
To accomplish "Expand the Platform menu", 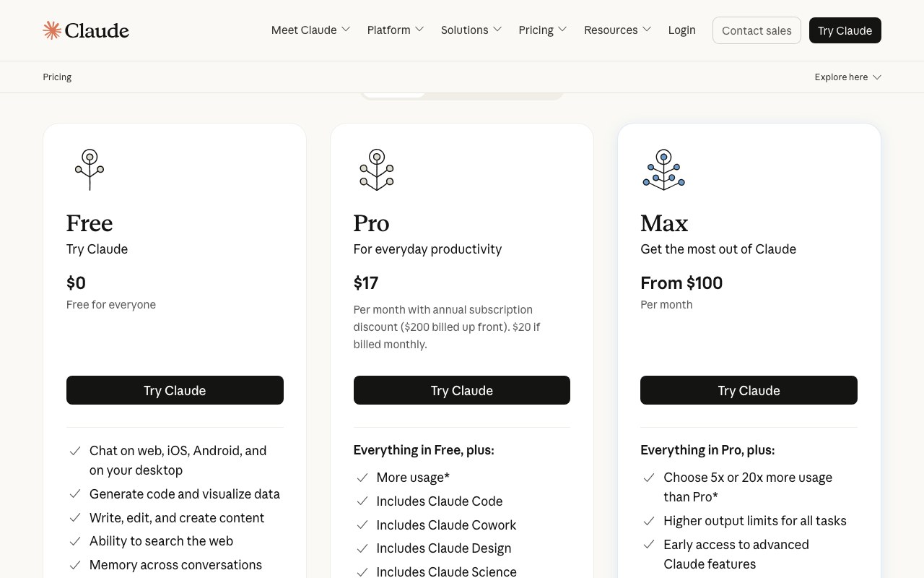I will 396,30.
